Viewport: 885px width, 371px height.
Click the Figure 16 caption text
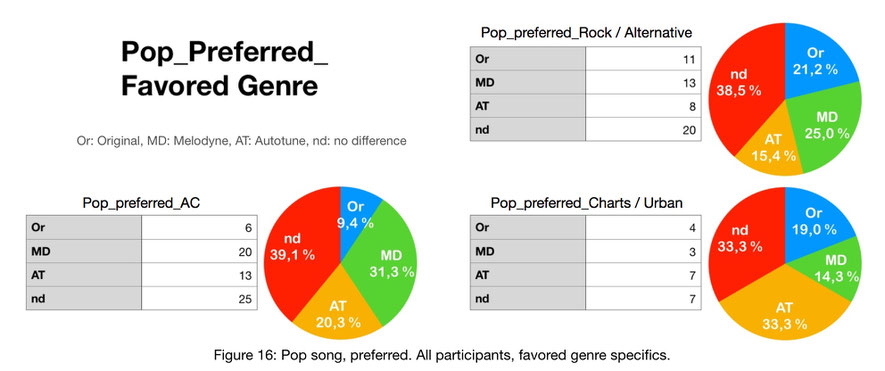click(x=442, y=356)
